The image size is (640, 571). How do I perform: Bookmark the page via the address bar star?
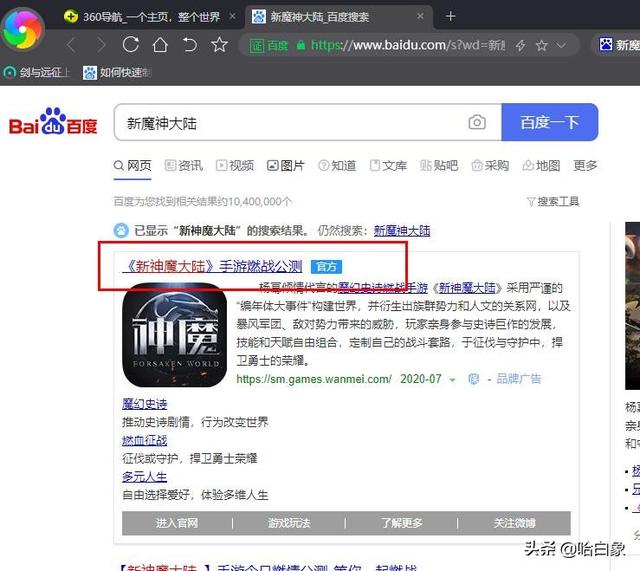[x=542, y=45]
